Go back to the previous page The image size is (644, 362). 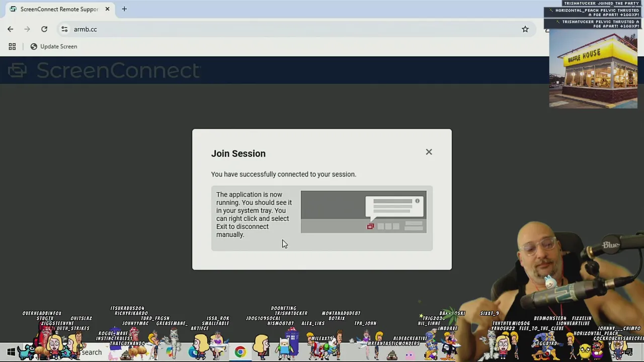pos(11,29)
